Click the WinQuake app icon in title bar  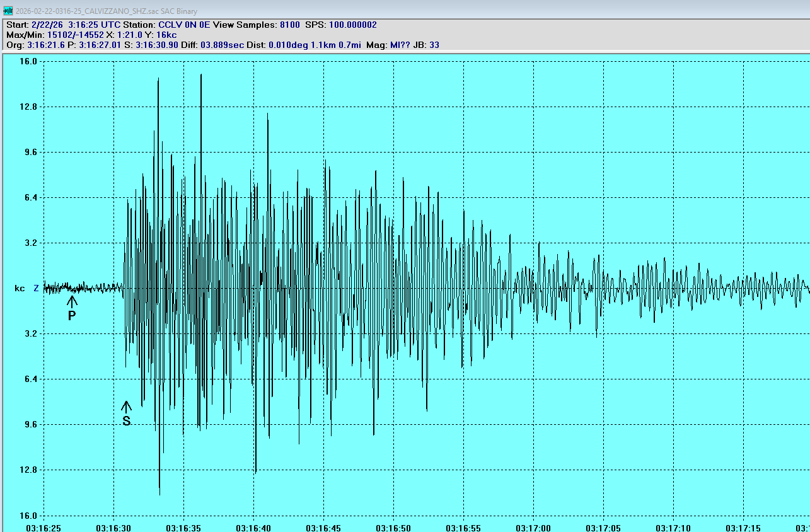pos(8,11)
